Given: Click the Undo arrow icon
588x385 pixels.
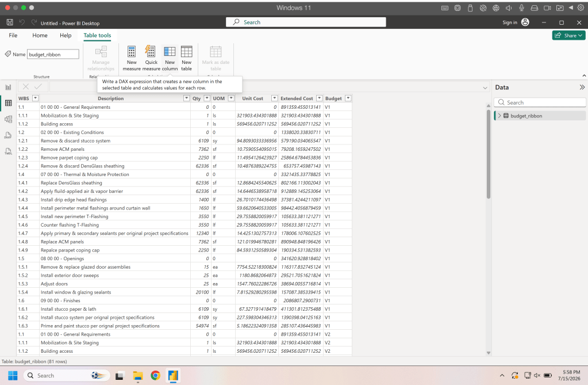Looking at the screenshot, I should pos(22,22).
